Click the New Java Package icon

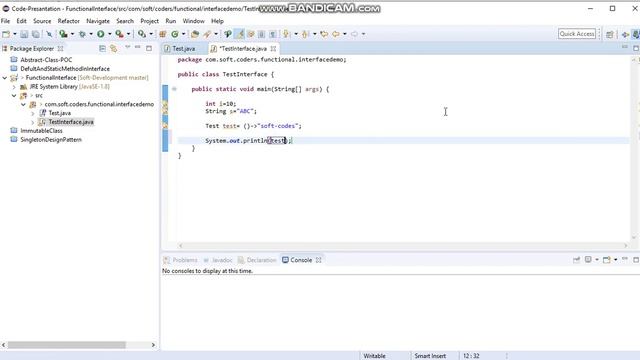click(x=162, y=34)
